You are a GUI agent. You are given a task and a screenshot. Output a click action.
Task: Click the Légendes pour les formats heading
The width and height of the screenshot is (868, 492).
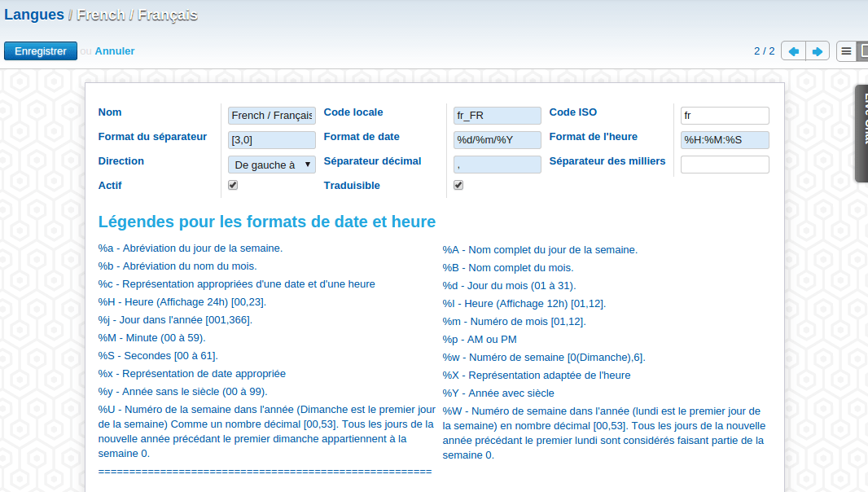pos(267,222)
